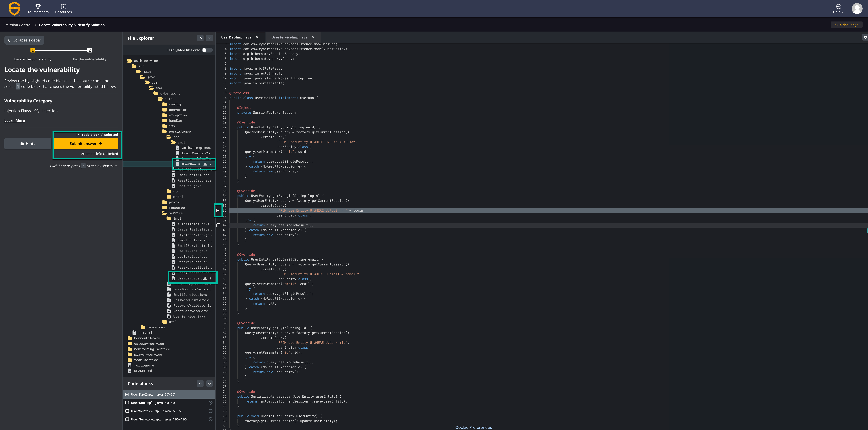Click the Submit answer button
The height and width of the screenshot is (430, 868).
pyautogui.click(x=86, y=143)
